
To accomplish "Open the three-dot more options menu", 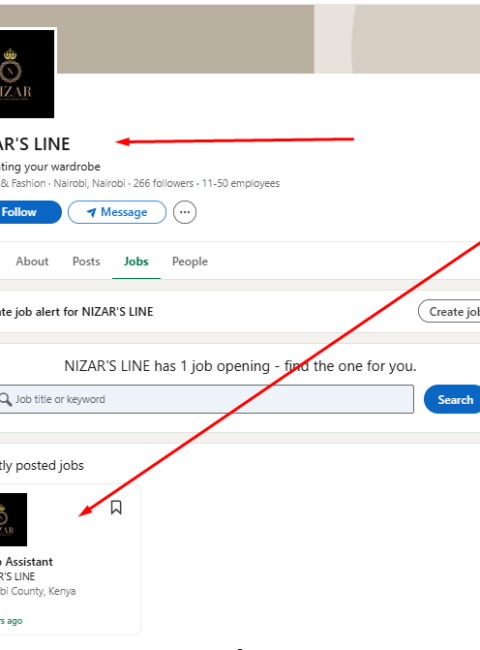I will pos(184,212).
